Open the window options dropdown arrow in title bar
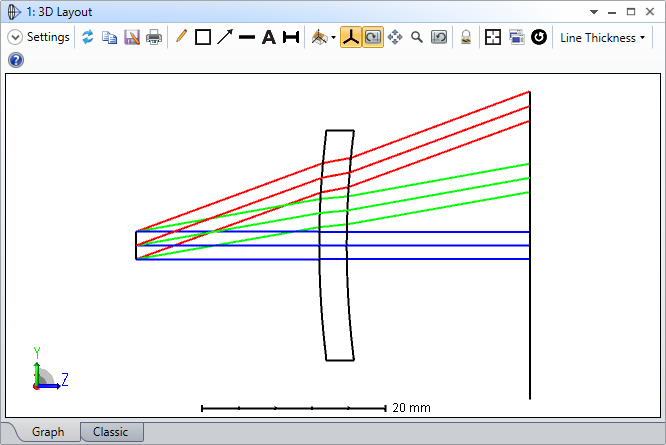The width and height of the screenshot is (666, 445). tap(594, 12)
